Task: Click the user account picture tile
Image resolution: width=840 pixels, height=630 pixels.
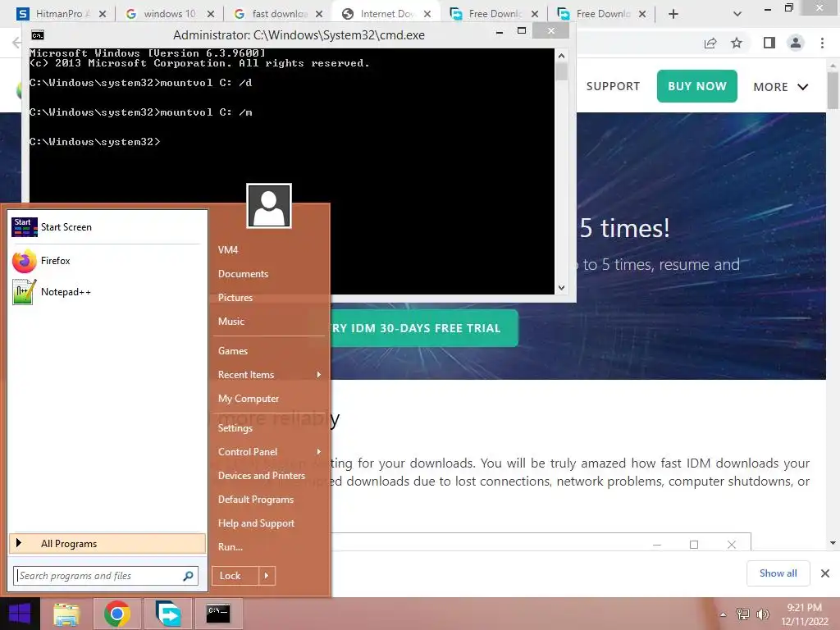Action: 269,206
